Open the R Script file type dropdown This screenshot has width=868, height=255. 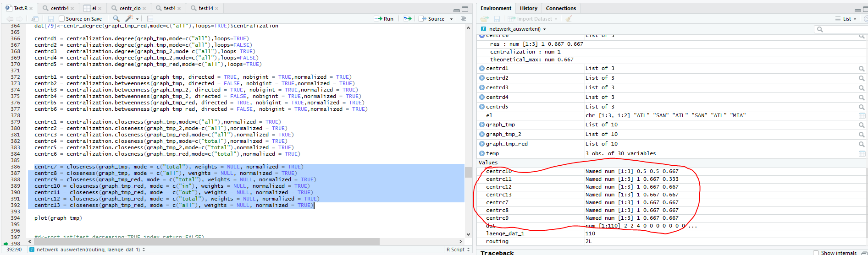458,250
